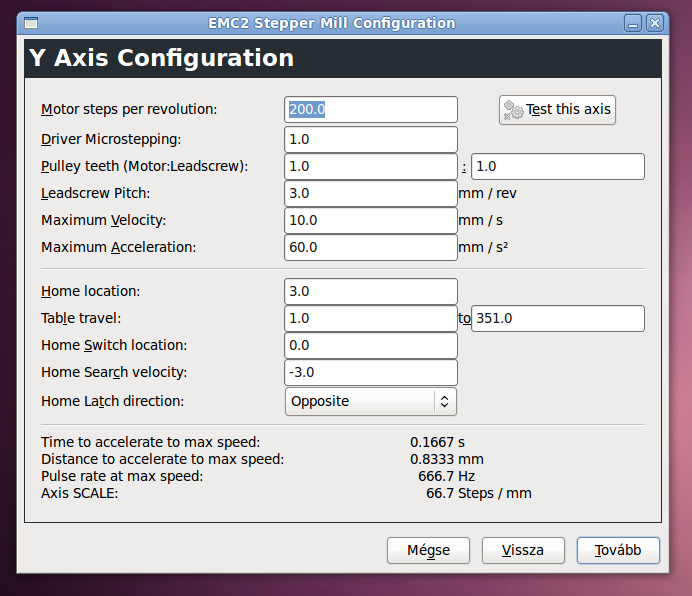Select the Leadscrew pulley teeth field
Image resolution: width=692 pixels, height=596 pixels.
557,166
